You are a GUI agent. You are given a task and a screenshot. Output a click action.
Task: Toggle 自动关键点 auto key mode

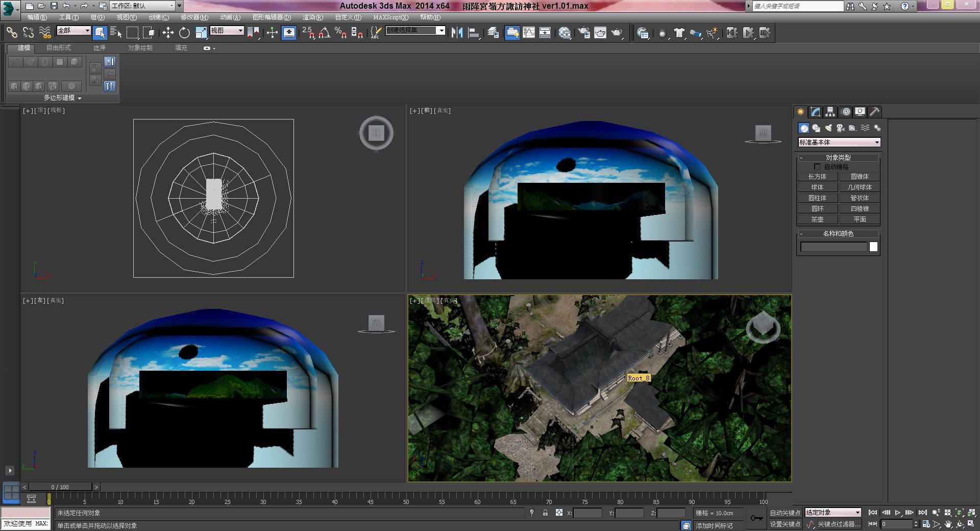click(x=785, y=513)
